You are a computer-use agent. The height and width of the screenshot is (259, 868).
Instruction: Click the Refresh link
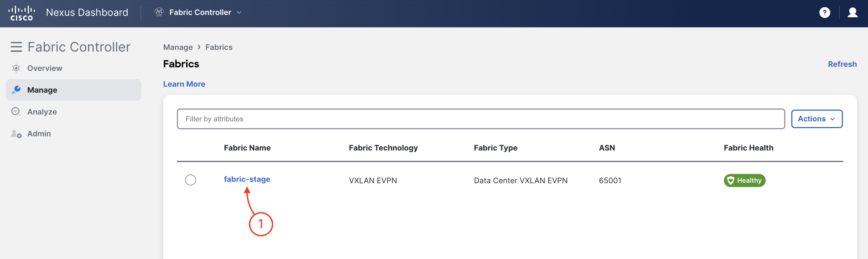pyautogui.click(x=842, y=64)
